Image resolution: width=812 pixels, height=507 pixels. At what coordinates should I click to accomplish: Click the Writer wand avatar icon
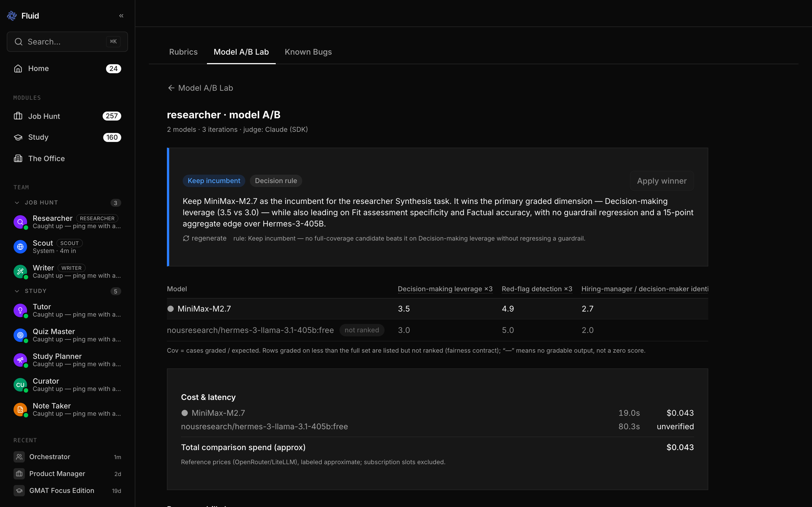click(20, 271)
